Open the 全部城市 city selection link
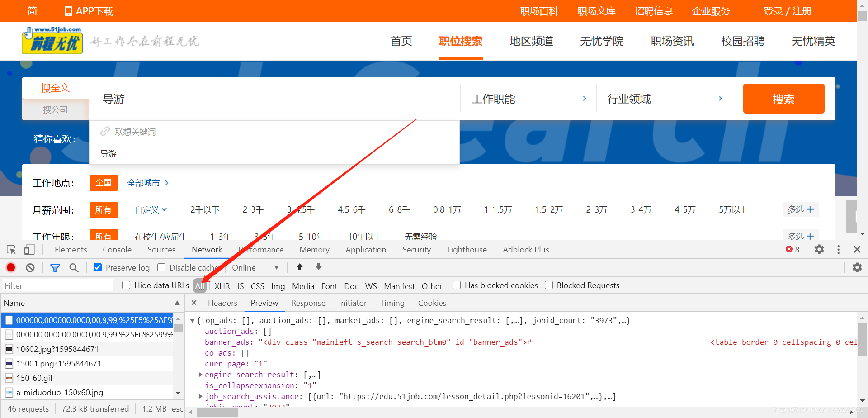The width and height of the screenshot is (868, 418). point(144,183)
